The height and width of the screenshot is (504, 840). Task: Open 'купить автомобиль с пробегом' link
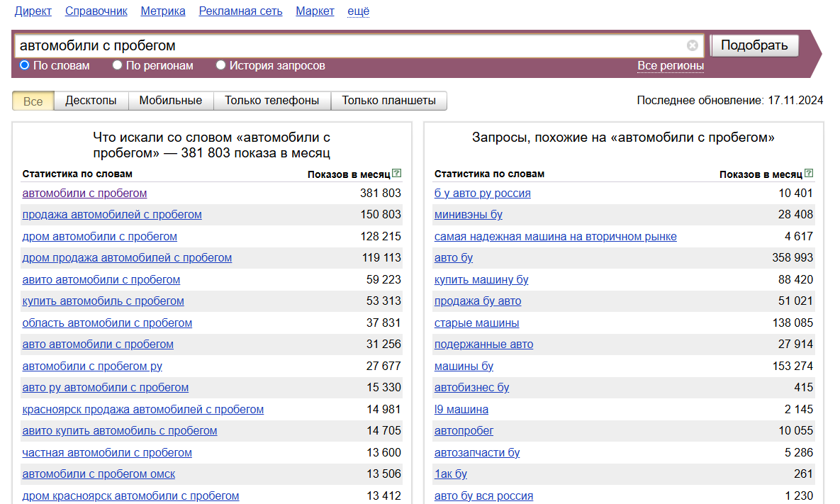[103, 301]
